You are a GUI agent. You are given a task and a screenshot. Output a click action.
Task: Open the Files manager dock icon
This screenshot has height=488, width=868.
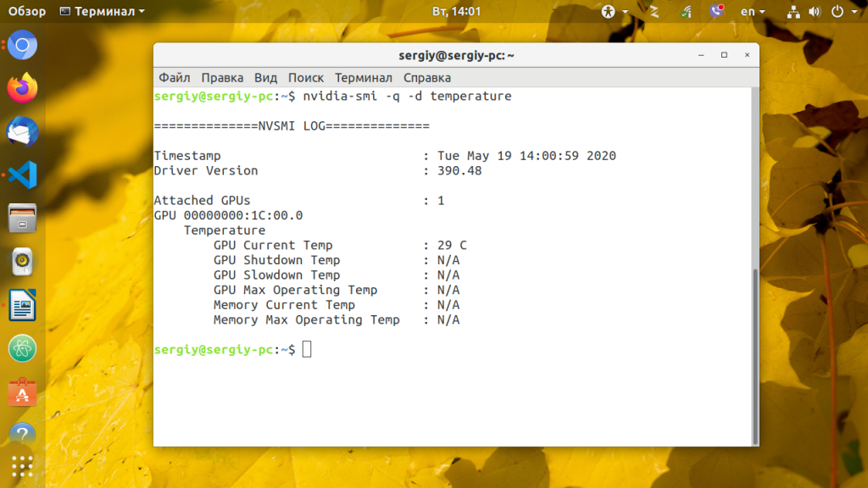click(22, 218)
